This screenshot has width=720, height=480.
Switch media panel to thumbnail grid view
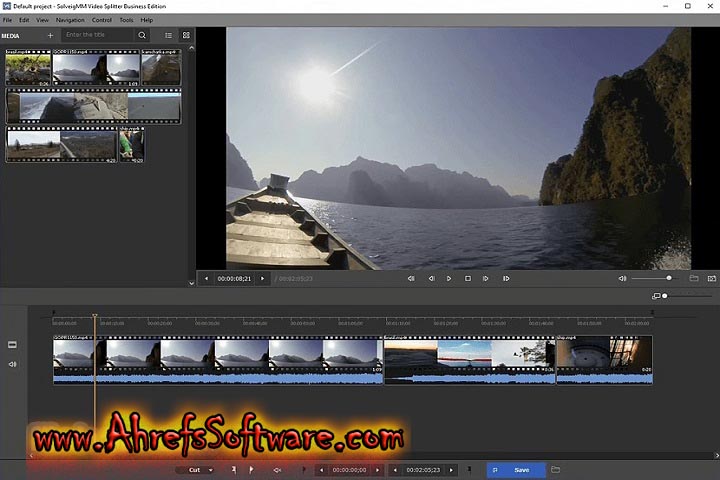[x=186, y=35]
